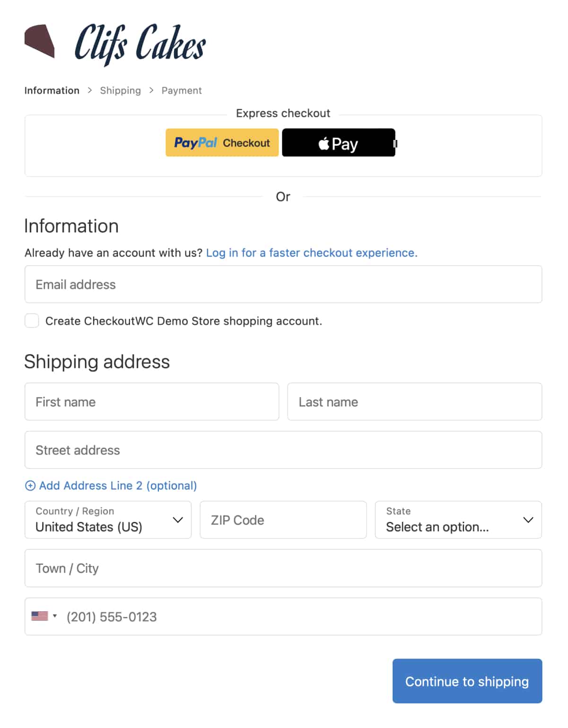Click into the First name field
The width and height of the screenshot is (568, 728).
tap(151, 402)
